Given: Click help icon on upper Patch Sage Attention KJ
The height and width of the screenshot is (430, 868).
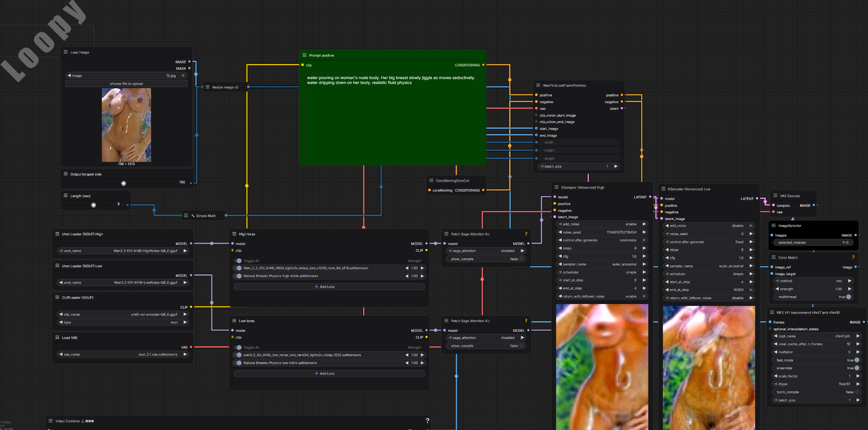Looking at the screenshot, I should pyautogui.click(x=526, y=234).
